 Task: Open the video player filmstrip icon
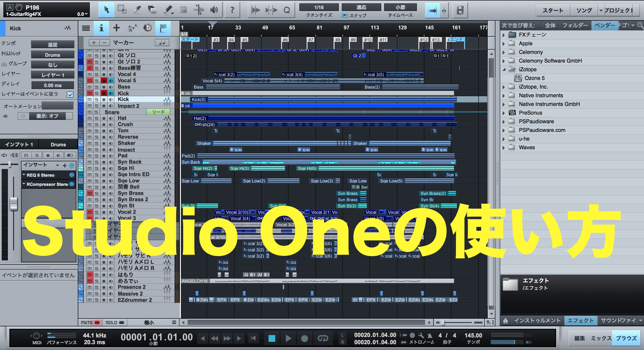pyautogui.click(x=460, y=10)
